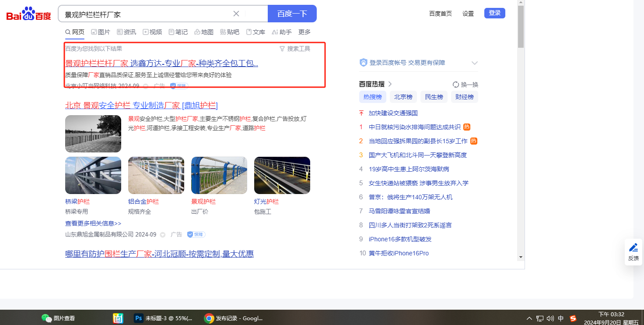
Task: Open the 桥梁护栏 link
Action: 77,201
